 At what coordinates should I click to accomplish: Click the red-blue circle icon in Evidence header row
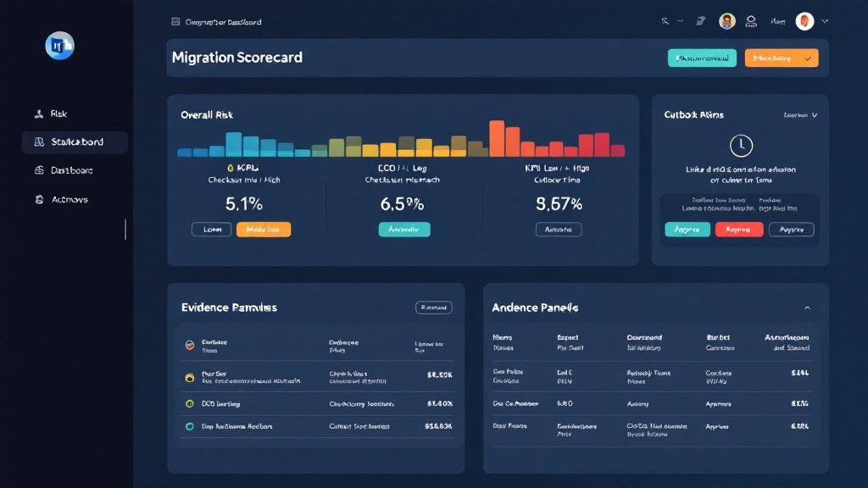190,346
